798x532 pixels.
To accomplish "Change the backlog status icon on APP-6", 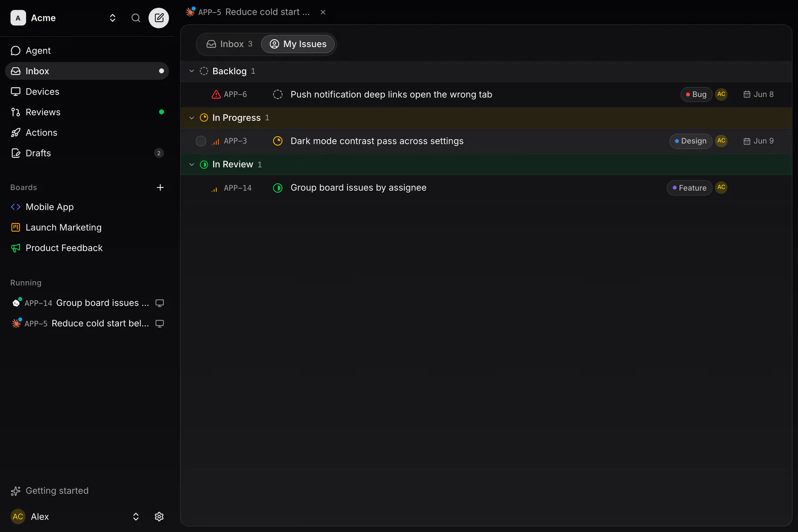I will [278, 94].
